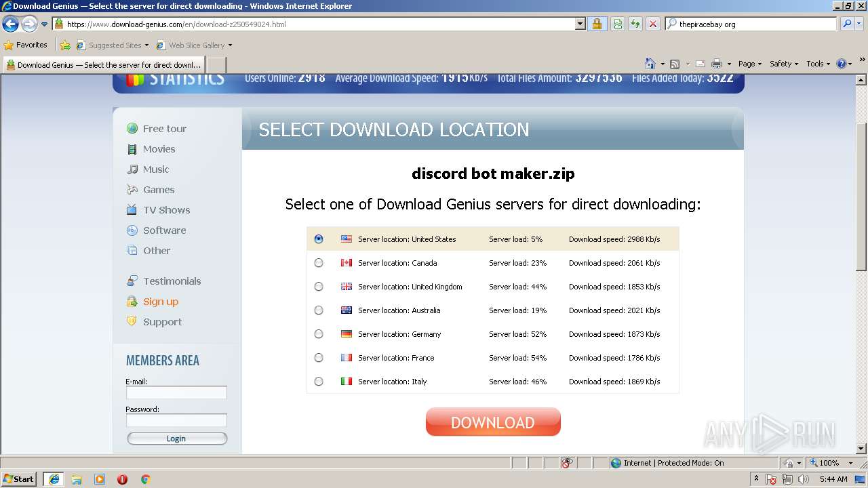Open the Support link
This screenshot has height=488, width=868.
[162, 322]
